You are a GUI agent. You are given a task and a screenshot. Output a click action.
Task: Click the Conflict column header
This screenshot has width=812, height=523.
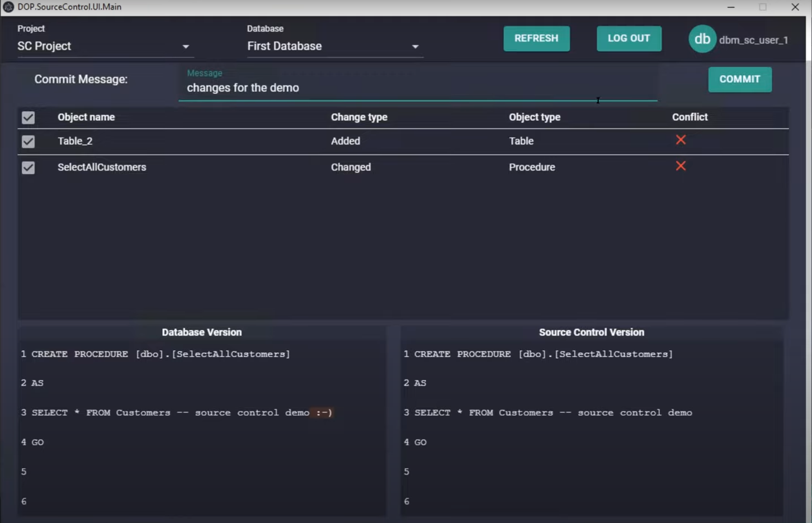pyautogui.click(x=690, y=117)
